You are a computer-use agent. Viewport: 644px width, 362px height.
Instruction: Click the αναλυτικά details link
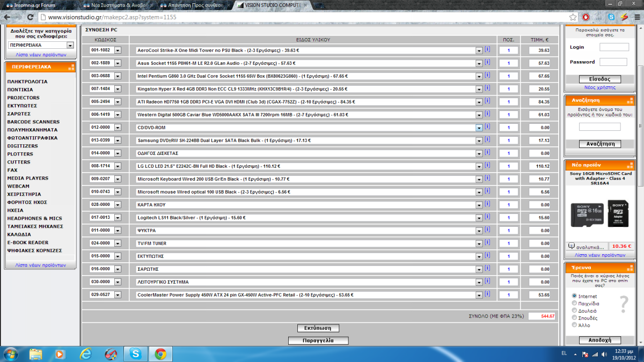(590, 247)
